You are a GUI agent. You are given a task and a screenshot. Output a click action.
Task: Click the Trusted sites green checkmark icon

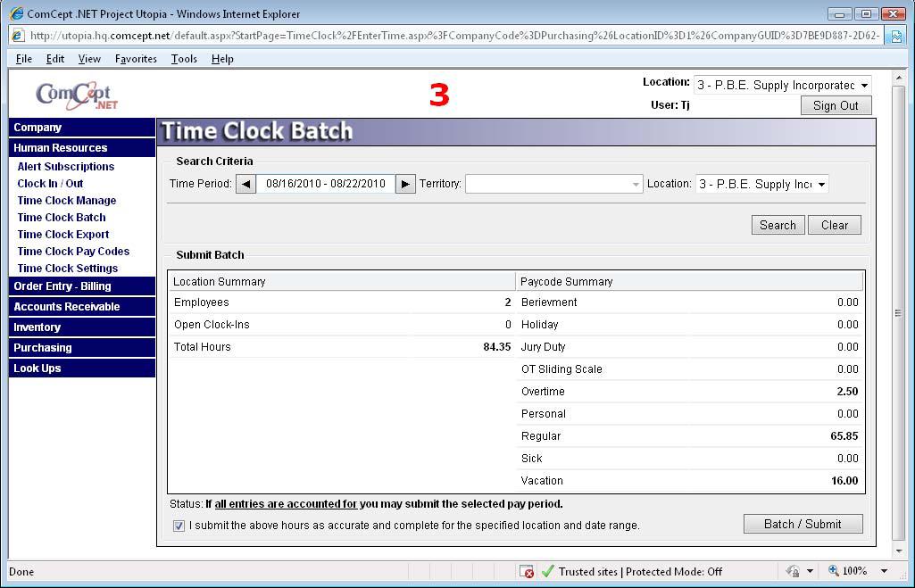pos(548,571)
